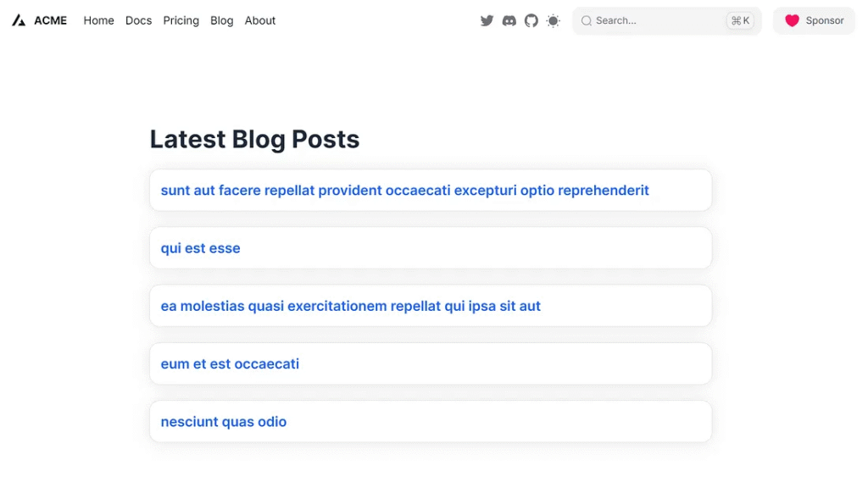Open the "eum et est occaecati" post
Viewport: 868px width, 482px height.
(x=230, y=364)
